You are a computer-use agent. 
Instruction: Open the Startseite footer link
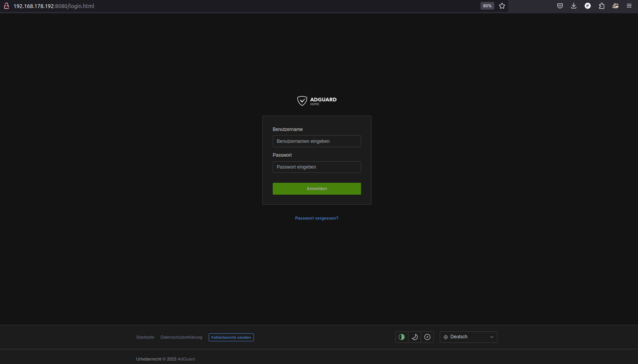click(x=145, y=337)
